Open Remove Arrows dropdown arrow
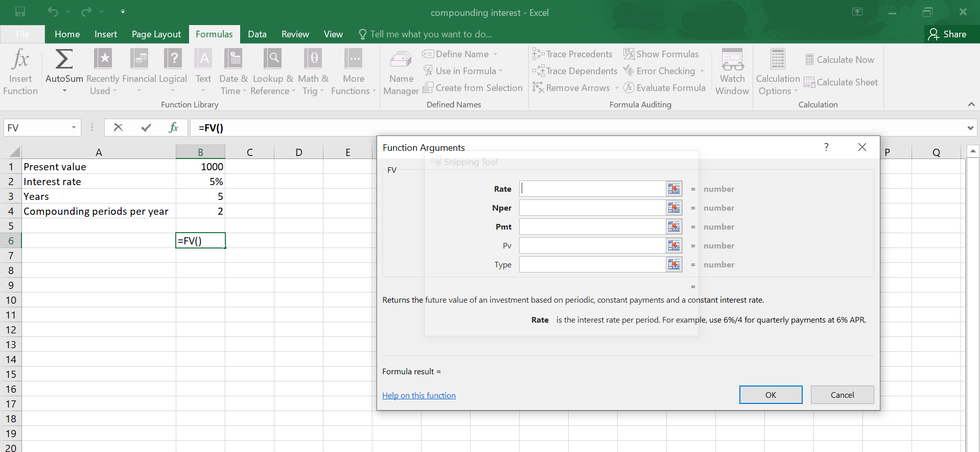980x452 pixels. pos(617,88)
